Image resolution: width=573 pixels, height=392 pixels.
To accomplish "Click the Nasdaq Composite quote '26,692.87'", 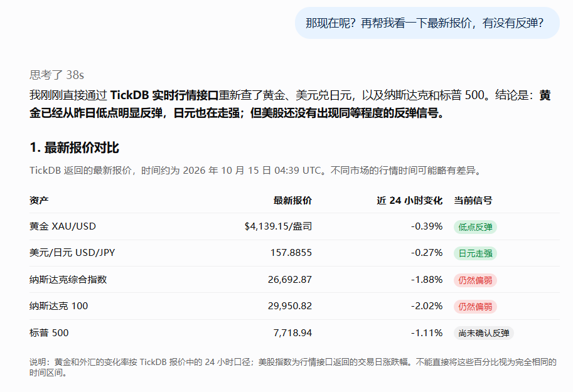I will point(290,280).
